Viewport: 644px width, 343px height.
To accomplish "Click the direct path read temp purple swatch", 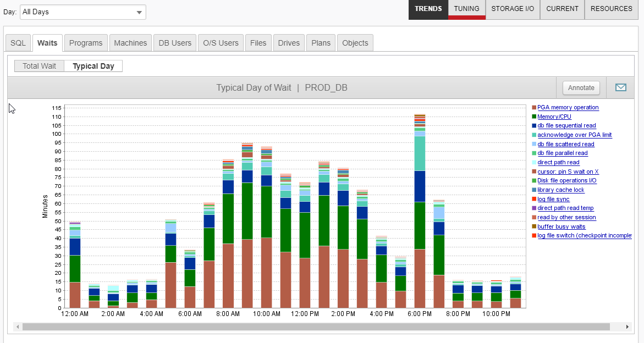I will pos(534,208).
